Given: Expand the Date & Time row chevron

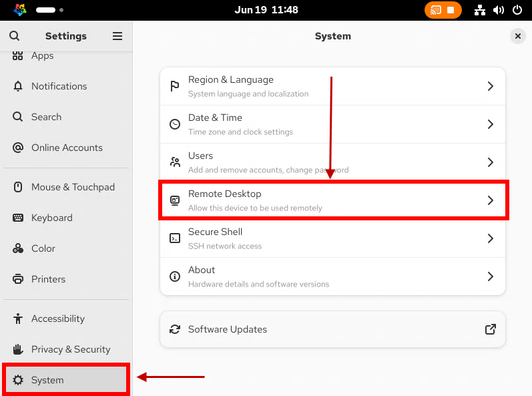Looking at the screenshot, I should coord(490,124).
